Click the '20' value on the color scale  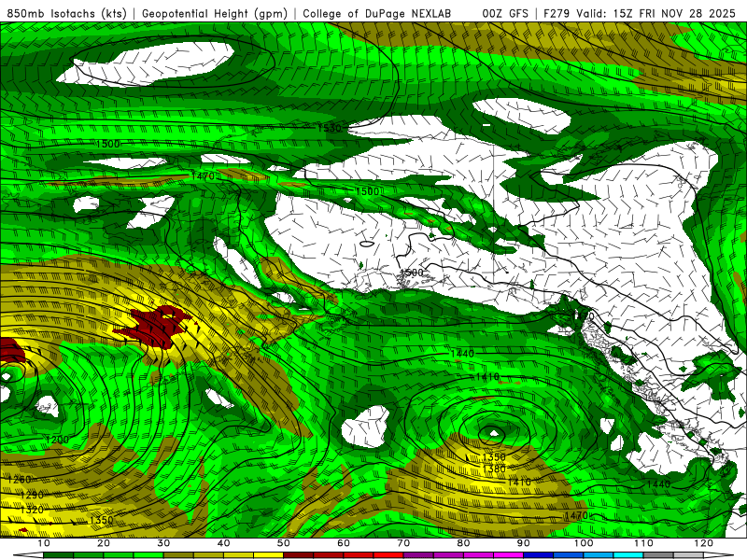(104, 543)
